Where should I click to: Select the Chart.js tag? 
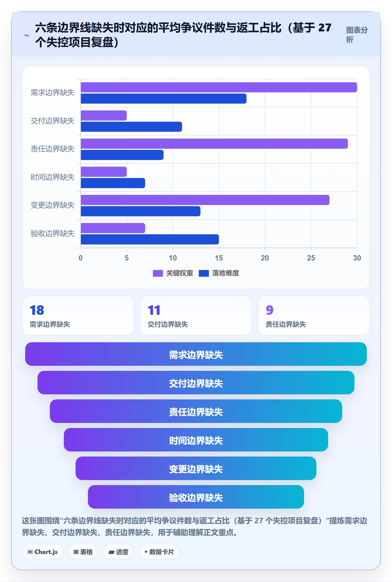pyautogui.click(x=43, y=552)
